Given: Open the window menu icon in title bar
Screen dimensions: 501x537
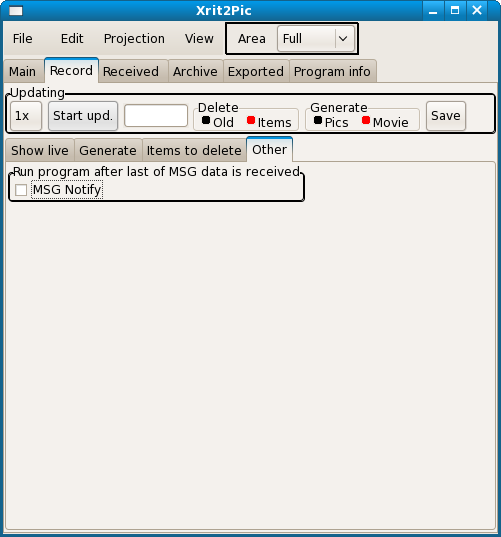Looking at the screenshot, I should [x=16, y=11].
